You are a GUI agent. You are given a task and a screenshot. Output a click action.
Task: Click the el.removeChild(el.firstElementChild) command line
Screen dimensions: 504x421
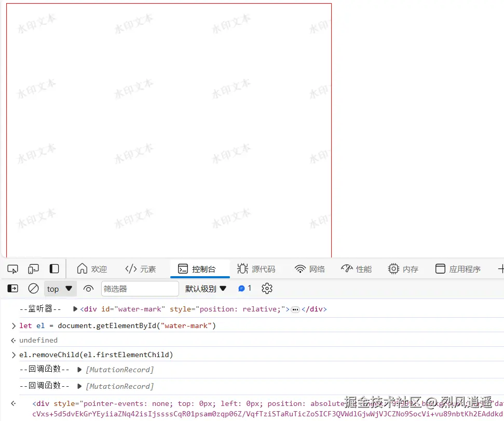point(96,355)
